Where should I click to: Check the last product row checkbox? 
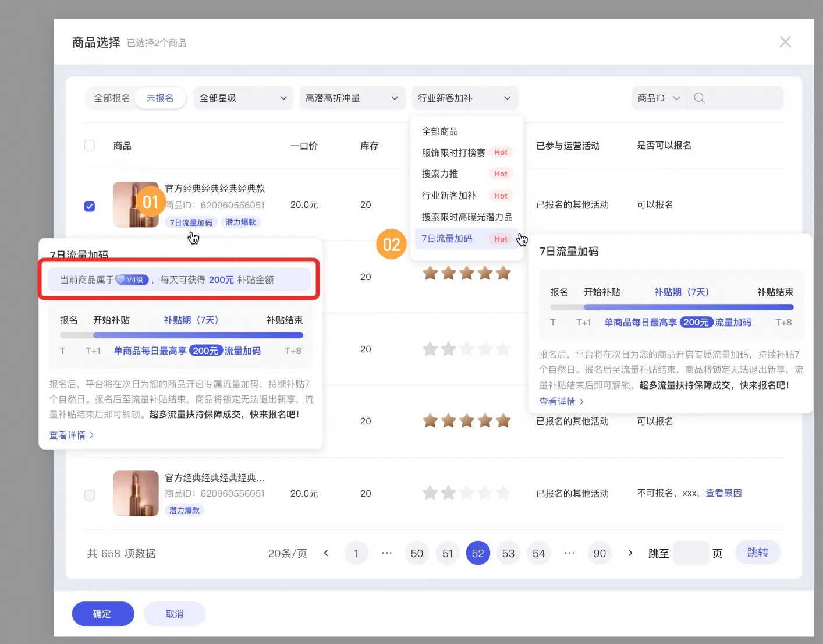tap(90, 495)
